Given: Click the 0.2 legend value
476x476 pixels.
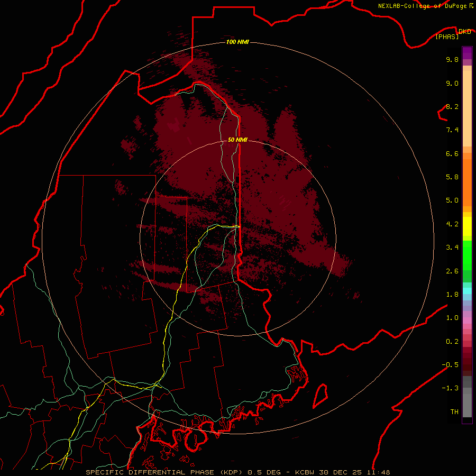Looking at the screenshot, I should [452, 342].
